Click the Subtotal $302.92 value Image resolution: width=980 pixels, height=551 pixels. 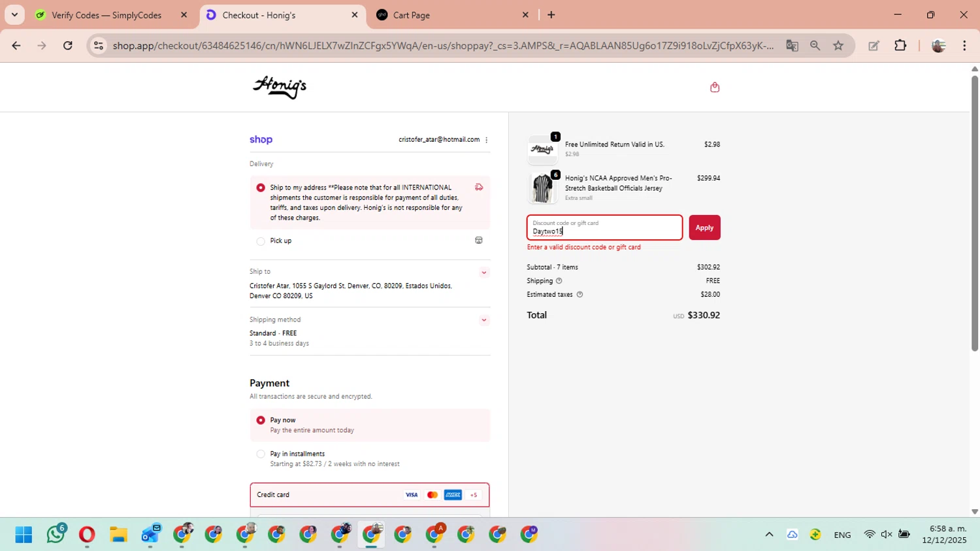[x=709, y=267]
